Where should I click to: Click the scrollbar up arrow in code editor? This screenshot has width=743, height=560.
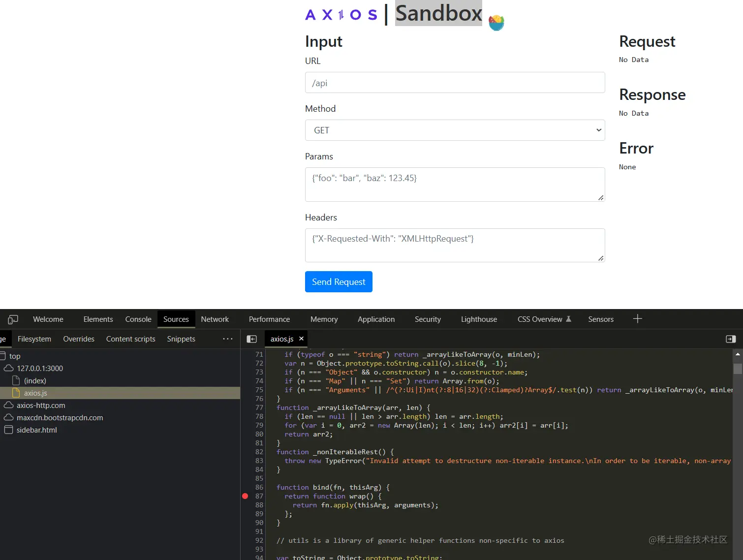[738, 354]
